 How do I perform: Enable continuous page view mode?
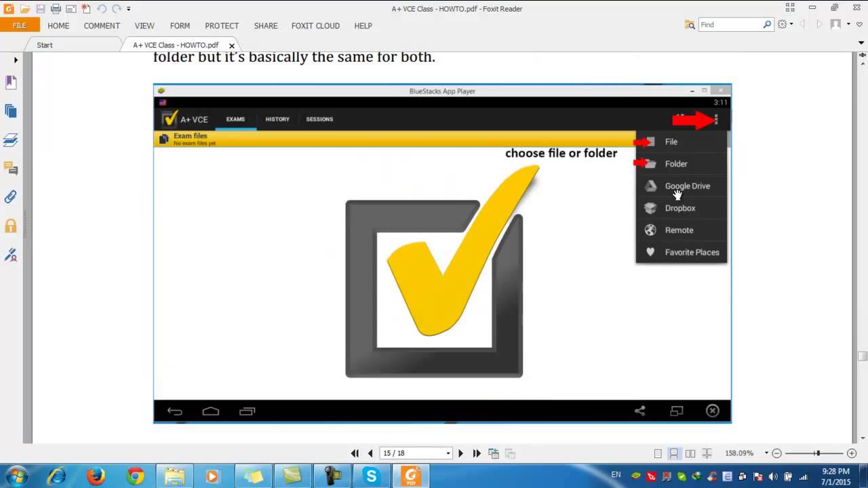coord(673,453)
